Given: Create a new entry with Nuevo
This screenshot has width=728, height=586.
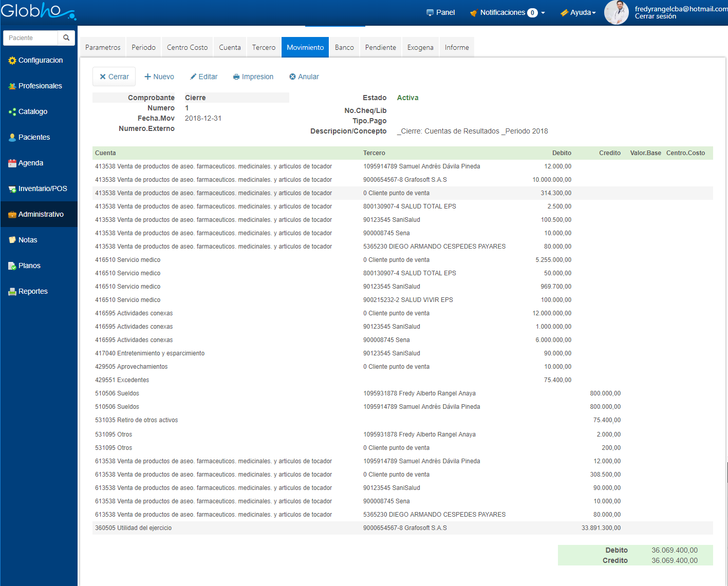Looking at the screenshot, I should point(159,77).
